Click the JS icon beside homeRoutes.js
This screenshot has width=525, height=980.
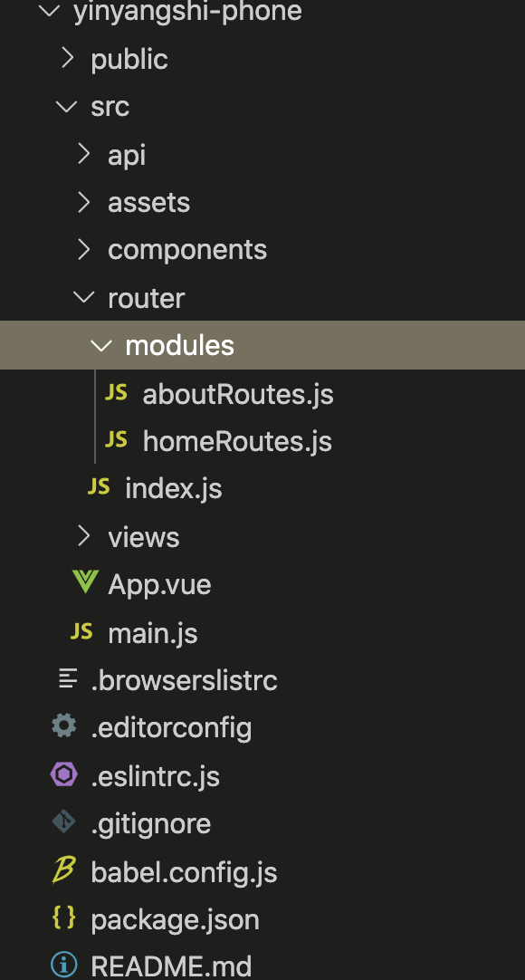116,440
